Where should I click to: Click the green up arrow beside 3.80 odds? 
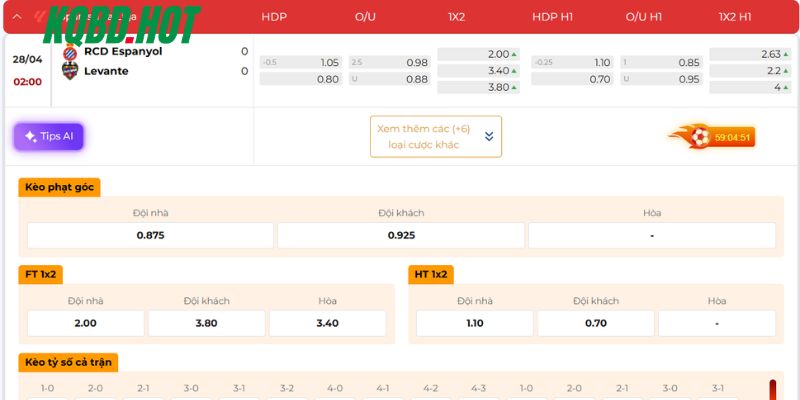point(515,88)
